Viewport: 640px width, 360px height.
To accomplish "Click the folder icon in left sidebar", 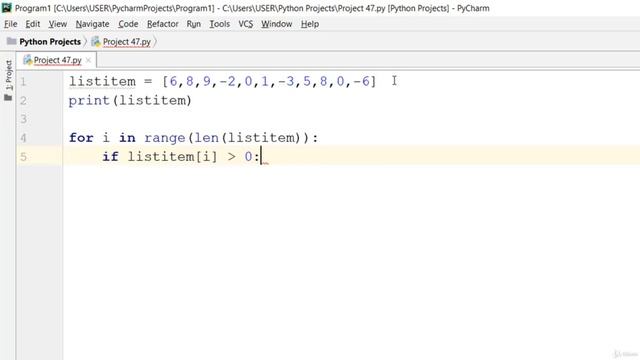I will [8, 98].
